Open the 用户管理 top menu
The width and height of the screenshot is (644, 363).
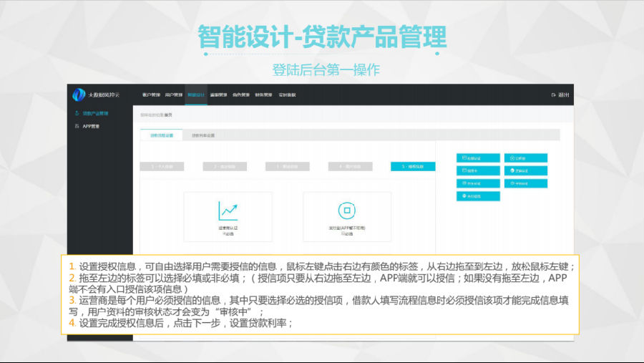coord(173,95)
